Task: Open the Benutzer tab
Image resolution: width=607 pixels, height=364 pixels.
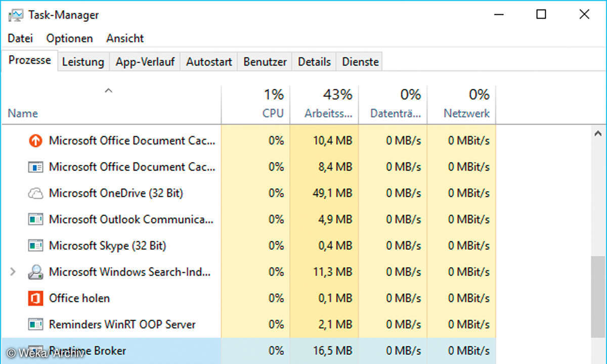Action: pos(265,62)
